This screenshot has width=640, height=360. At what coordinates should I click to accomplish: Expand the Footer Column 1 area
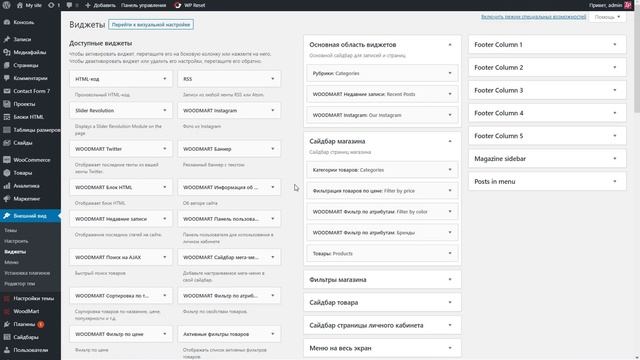pyautogui.click(x=547, y=44)
